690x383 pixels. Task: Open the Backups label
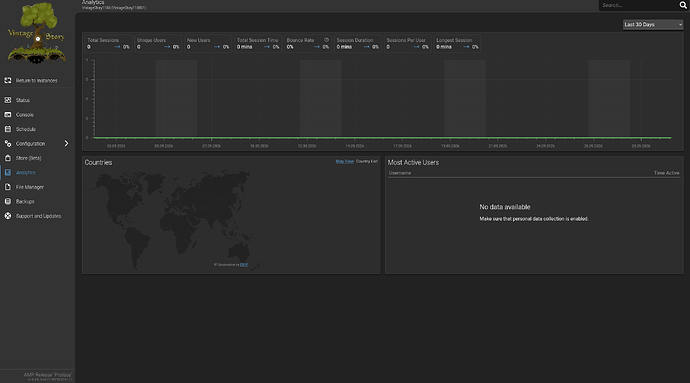(x=25, y=202)
